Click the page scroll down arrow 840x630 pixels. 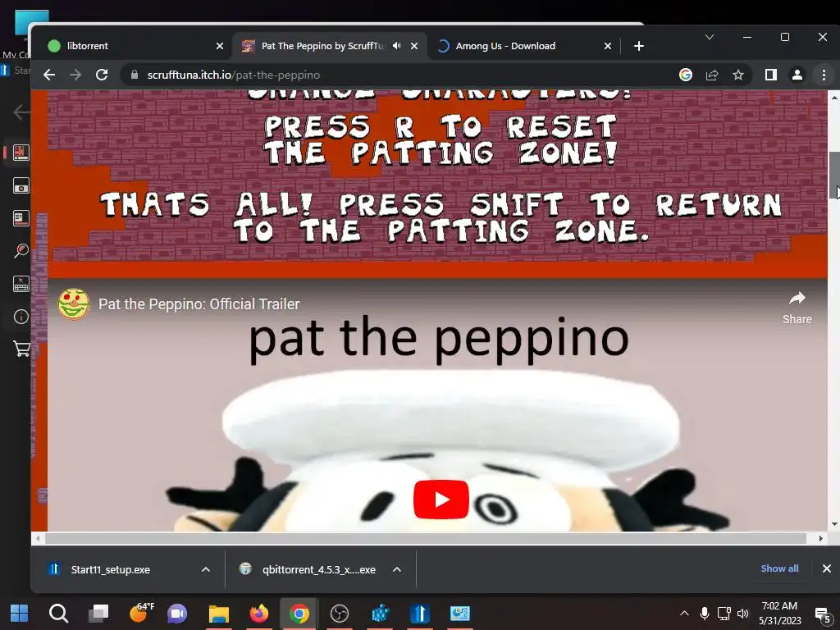pyautogui.click(x=834, y=524)
